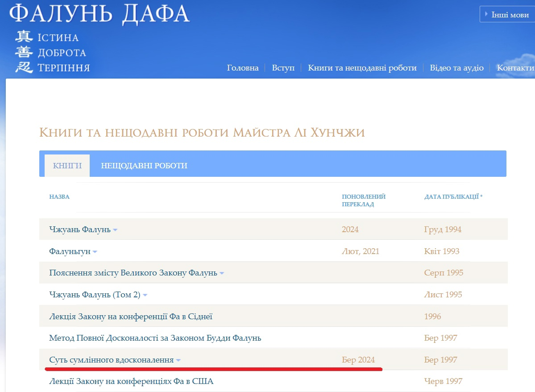
Task: Expand the arrow next to Чжуань Фалунь
Action: 115,230
